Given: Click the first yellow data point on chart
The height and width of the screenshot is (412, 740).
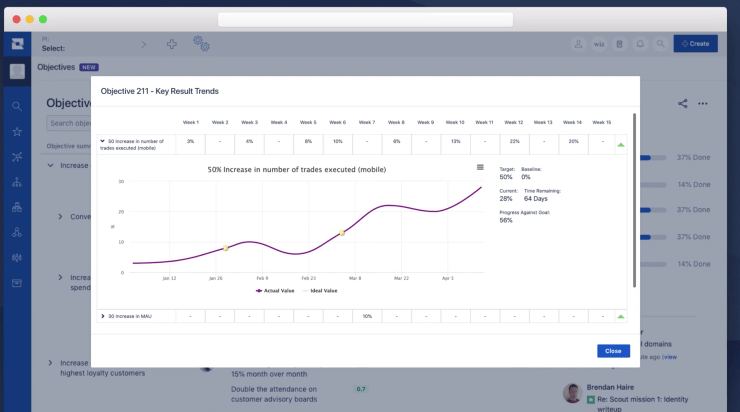Looking at the screenshot, I should [x=225, y=248].
